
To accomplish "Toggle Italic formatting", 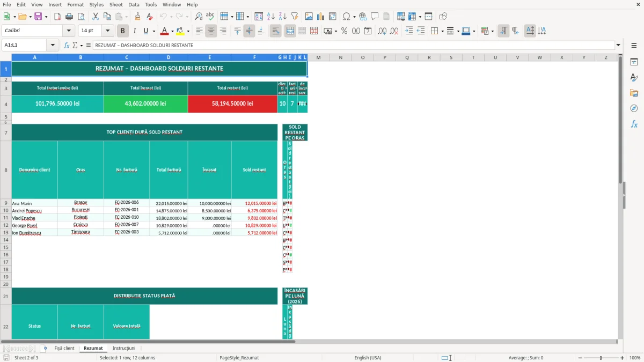I will tap(134, 31).
